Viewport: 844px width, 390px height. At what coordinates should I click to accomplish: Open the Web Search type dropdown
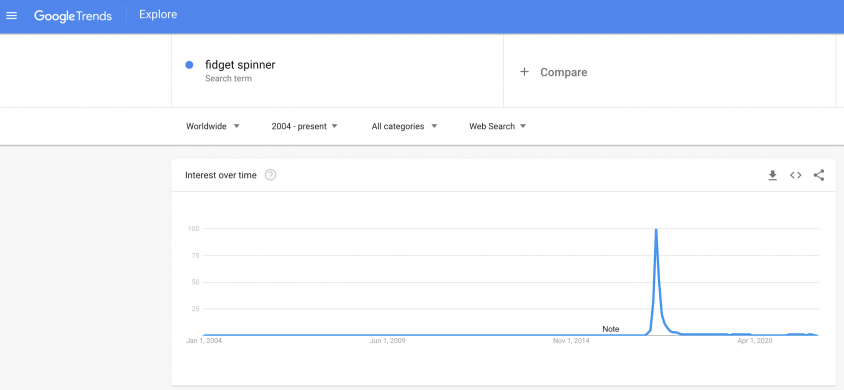497,126
